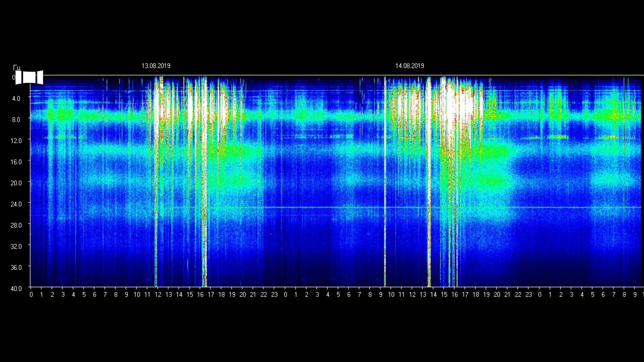This screenshot has width=644, height=362.
Task: Click the first hour 17 tick label
Action: (x=211, y=295)
